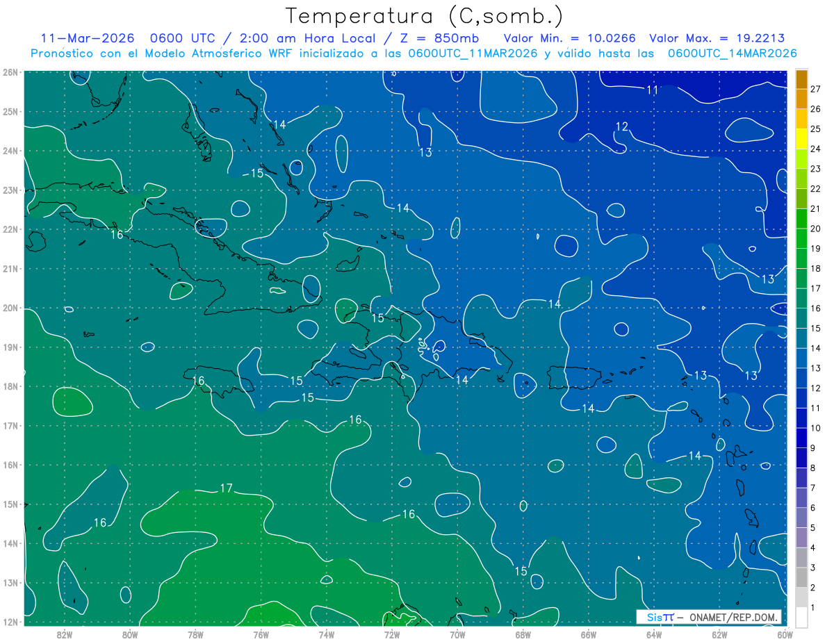Viewport: 834px width, 644px height.
Task: Click longitude axis label '80W'
Action: tap(130, 634)
